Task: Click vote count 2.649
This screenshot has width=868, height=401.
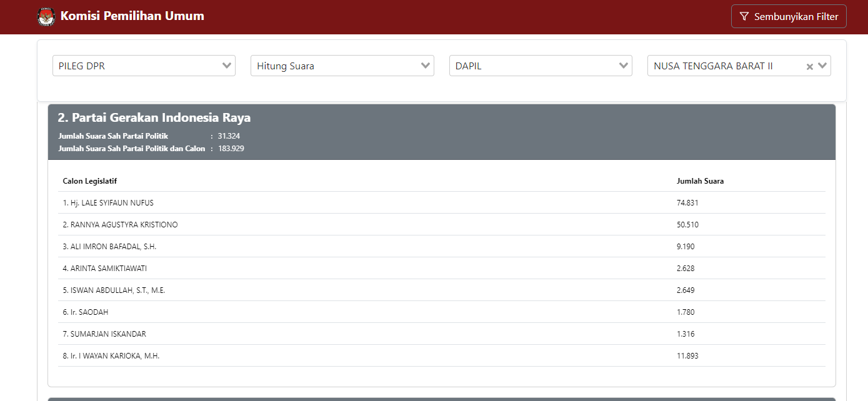Action: click(x=686, y=290)
